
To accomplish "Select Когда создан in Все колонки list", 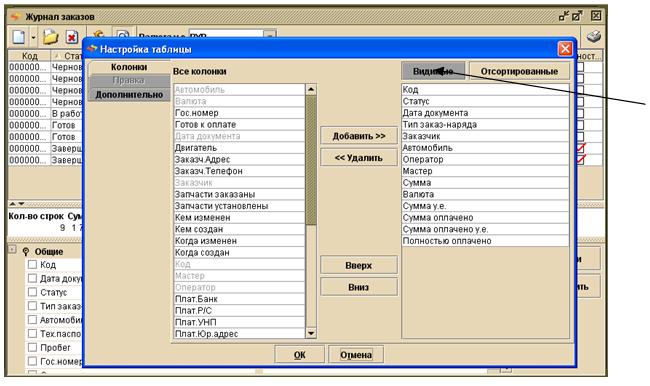I will click(x=240, y=252).
